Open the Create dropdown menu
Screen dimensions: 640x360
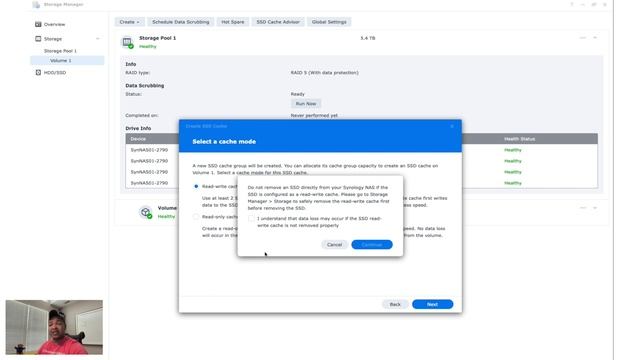point(129,22)
